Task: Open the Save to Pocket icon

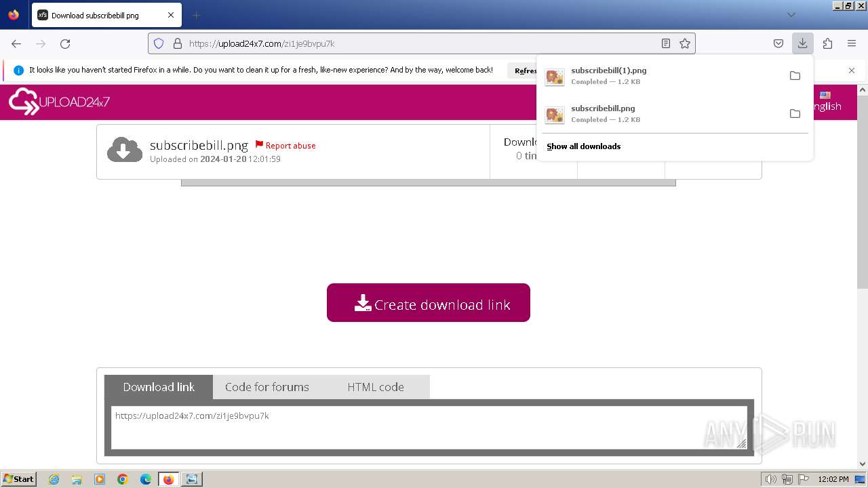Action: click(x=778, y=43)
